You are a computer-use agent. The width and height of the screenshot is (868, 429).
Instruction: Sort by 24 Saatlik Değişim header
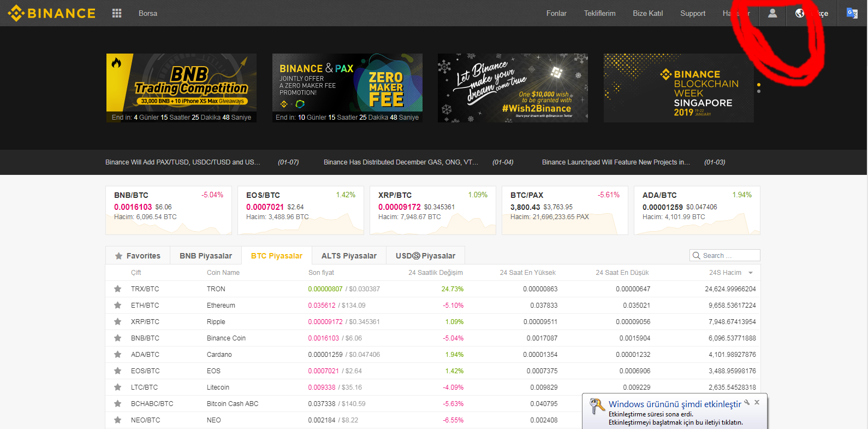click(436, 273)
